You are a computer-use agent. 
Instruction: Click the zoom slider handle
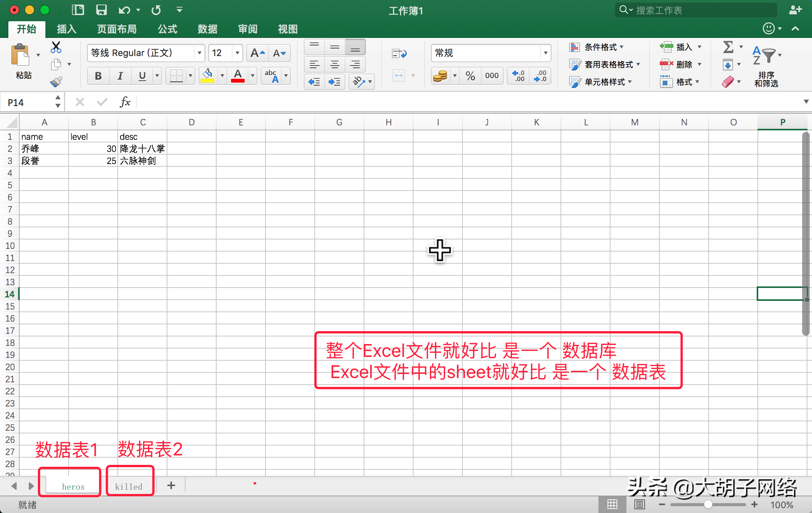coord(708,504)
